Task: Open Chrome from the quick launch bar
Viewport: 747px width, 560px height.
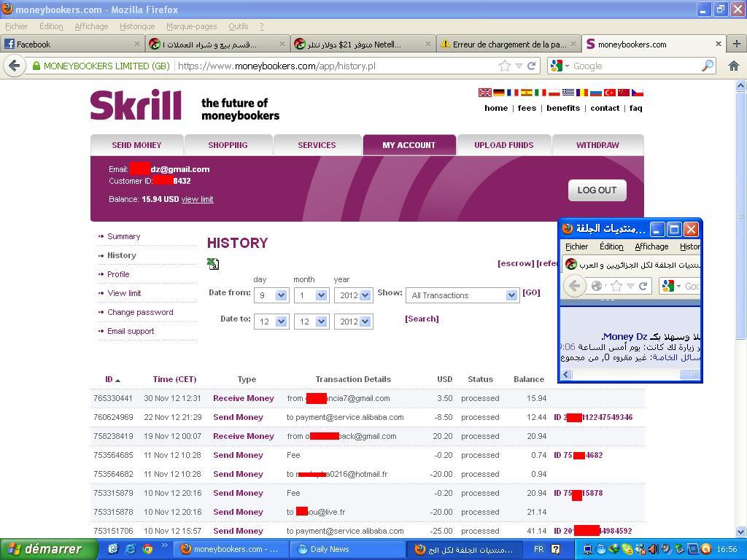Action: point(147,549)
